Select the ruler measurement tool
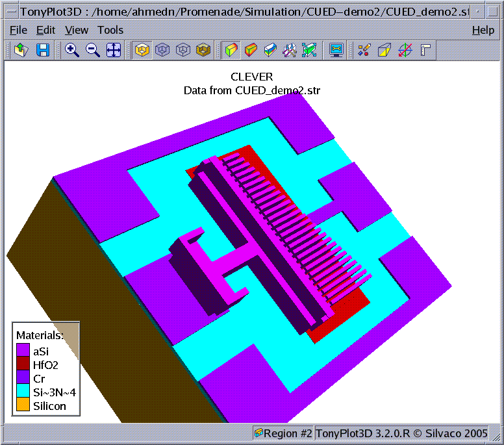Screen dimensions: 504x445 click(425, 50)
